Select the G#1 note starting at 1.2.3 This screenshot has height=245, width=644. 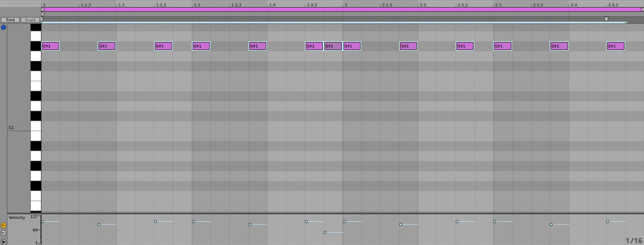coord(163,46)
